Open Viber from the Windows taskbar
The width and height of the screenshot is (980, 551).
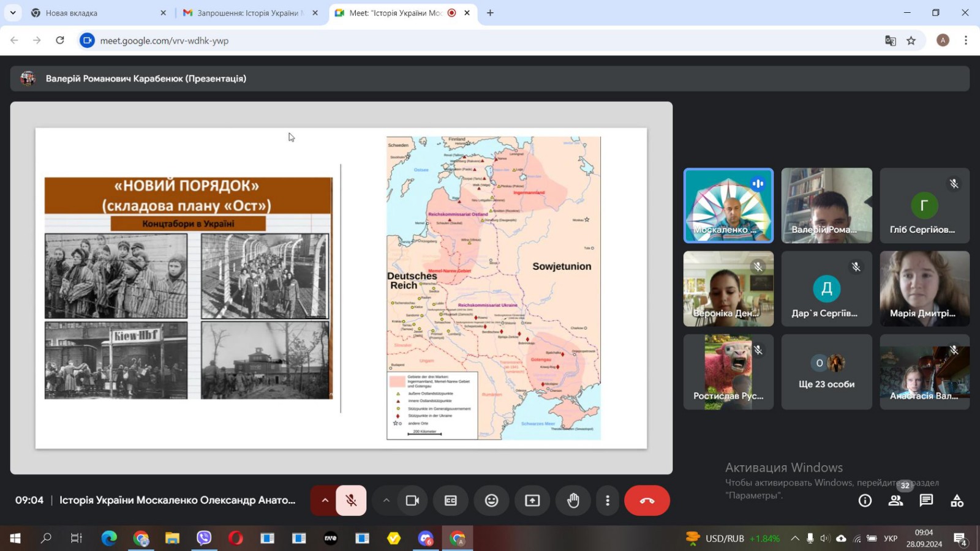204,538
